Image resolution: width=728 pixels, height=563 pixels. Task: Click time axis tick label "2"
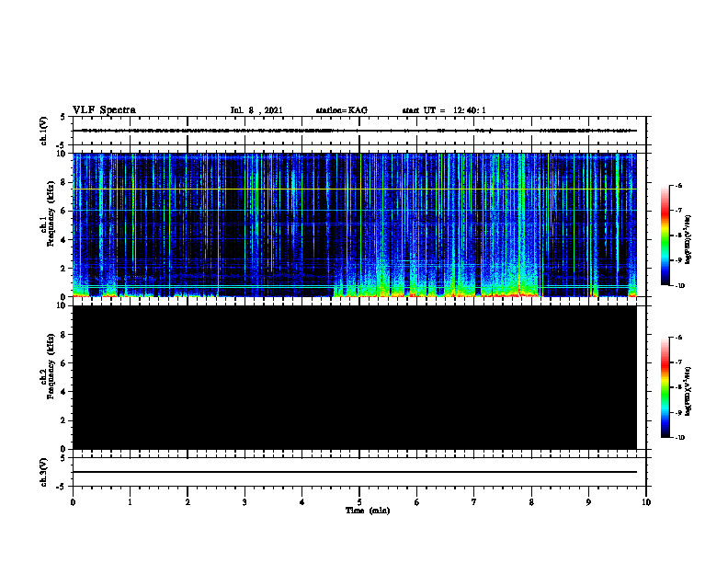(x=188, y=502)
